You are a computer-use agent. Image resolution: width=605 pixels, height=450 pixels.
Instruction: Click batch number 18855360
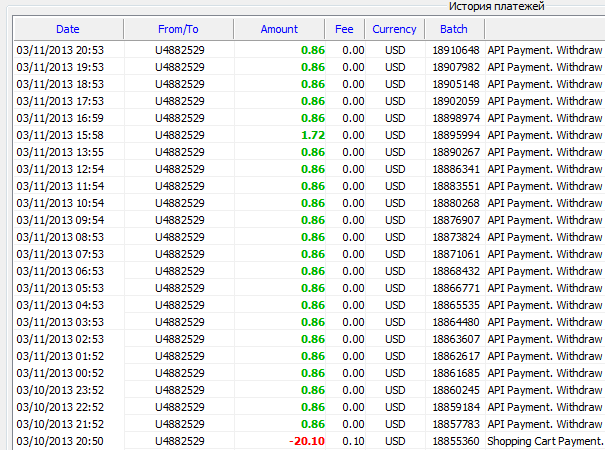[456, 441]
